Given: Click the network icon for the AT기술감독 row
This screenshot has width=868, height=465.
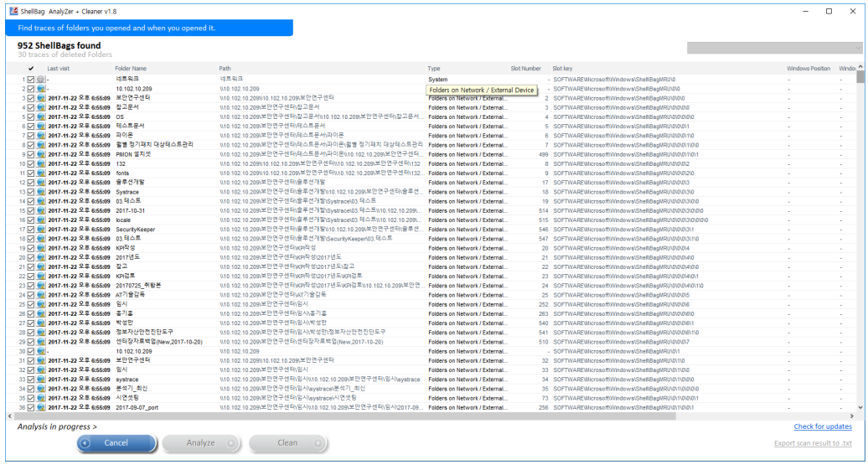Looking at the screenshot, I should pos(40,295).
